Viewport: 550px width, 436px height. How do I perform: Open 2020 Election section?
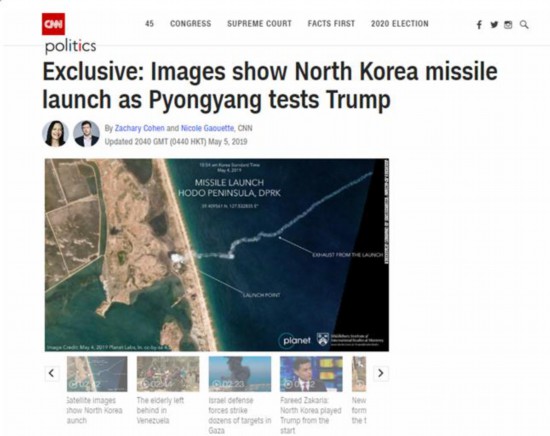[x=400, y=24]
